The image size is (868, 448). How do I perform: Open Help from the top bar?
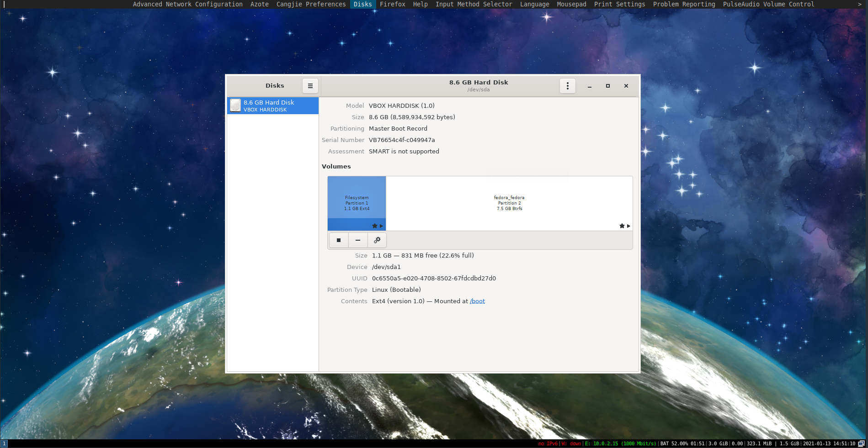421,4
